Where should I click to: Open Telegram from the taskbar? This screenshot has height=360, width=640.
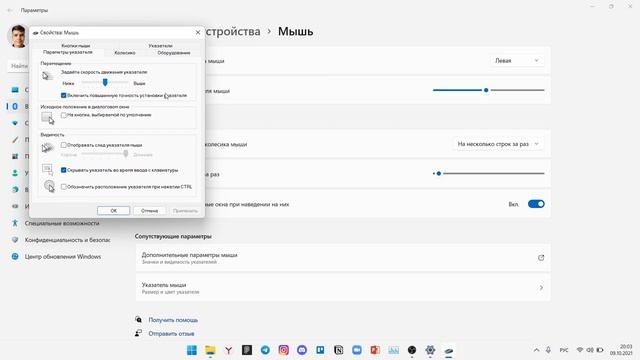265,350
